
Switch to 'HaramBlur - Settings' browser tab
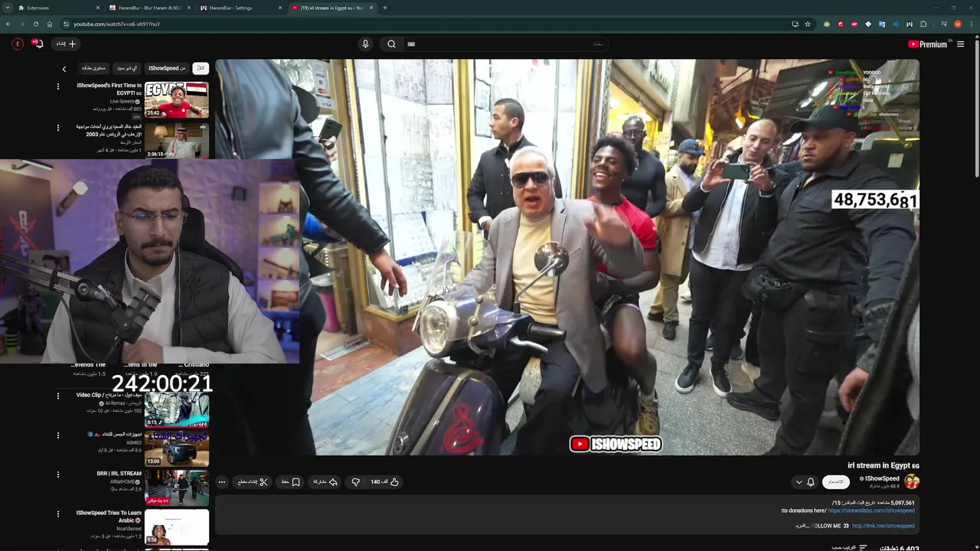(x=240, y=8)
